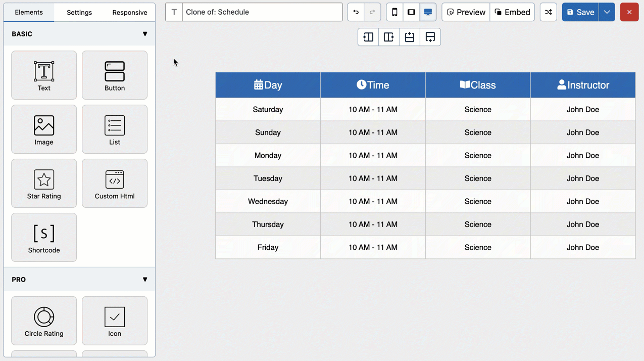Screen dimensions: 644x361
Task: Redo the last change
Action: click(x=372, y=12)
